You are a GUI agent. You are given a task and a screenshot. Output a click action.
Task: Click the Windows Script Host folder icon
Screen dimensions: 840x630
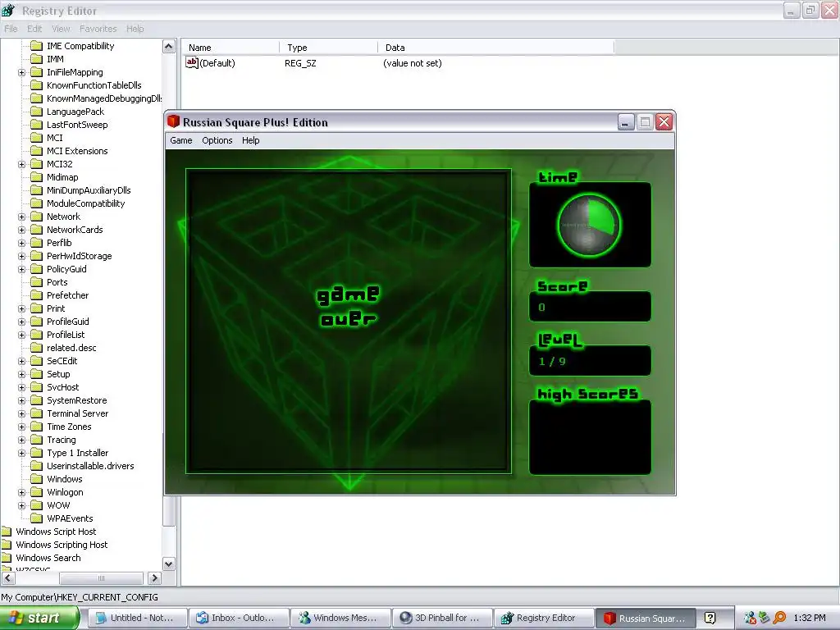(7, 532)
